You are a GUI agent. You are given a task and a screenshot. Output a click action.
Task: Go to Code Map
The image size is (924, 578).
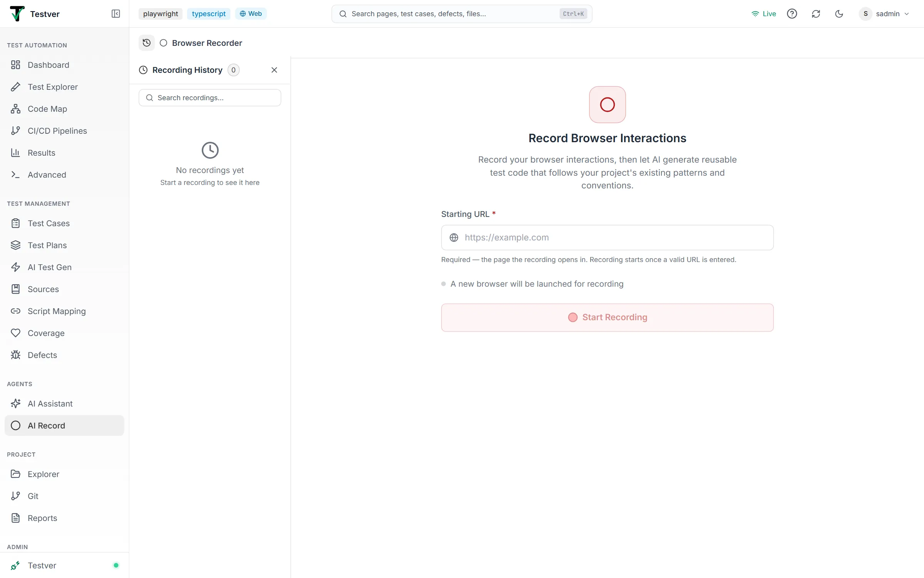pyautogui.click(x=64, y=109)
